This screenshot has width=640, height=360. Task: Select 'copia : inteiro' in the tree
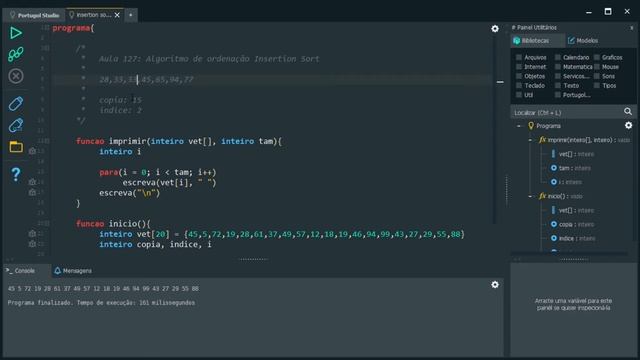[572, 224]
